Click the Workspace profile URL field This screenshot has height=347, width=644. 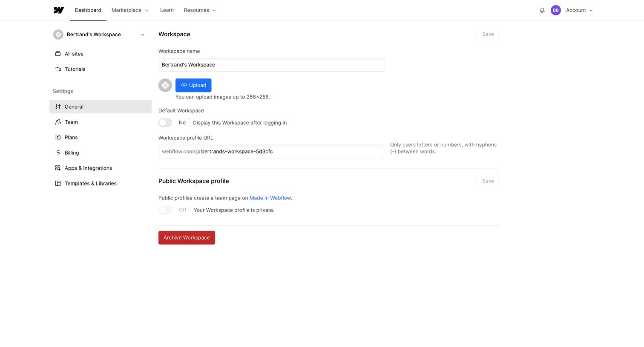271,151
